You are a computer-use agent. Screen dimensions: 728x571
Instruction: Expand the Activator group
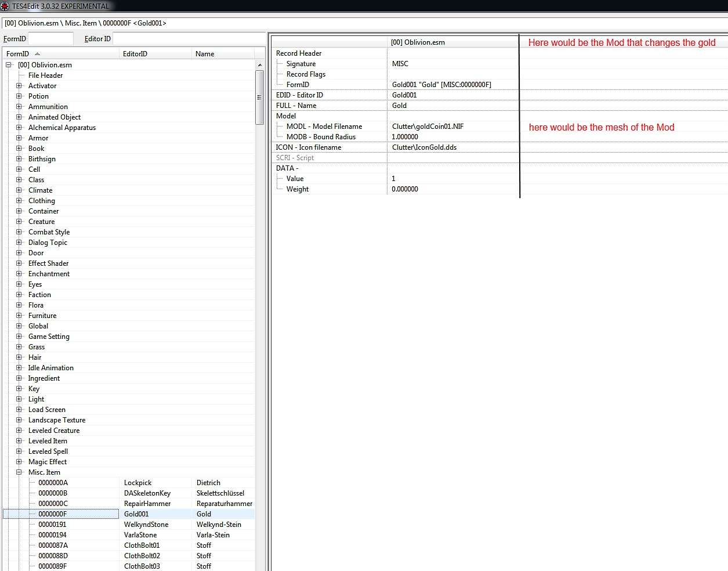pyautogui.click(x=19, y=86)
